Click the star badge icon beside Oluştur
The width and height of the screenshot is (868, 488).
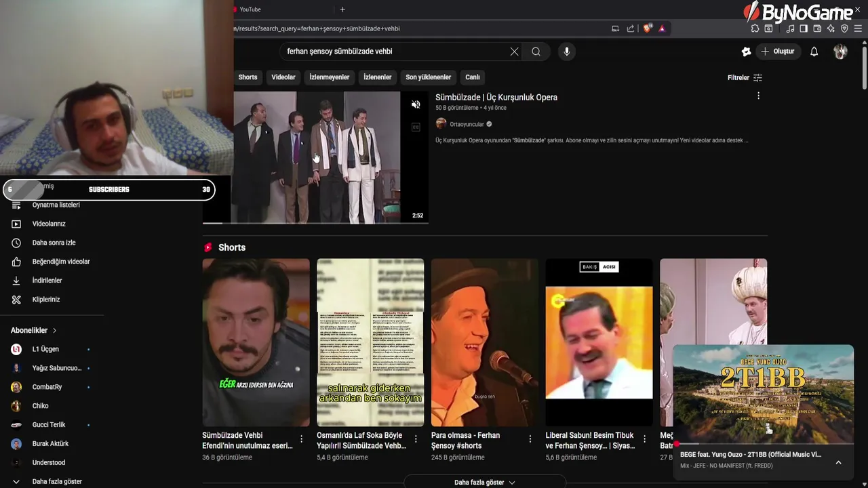747,52
